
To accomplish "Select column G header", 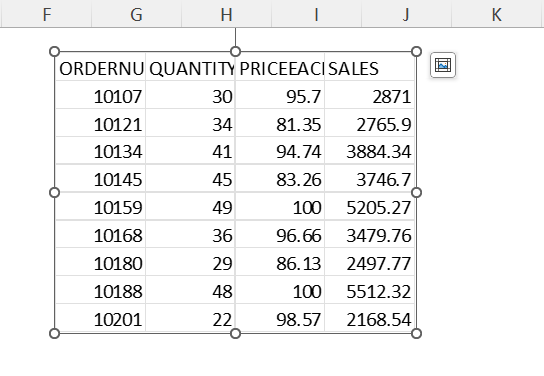I will click(x=136, y=14).
